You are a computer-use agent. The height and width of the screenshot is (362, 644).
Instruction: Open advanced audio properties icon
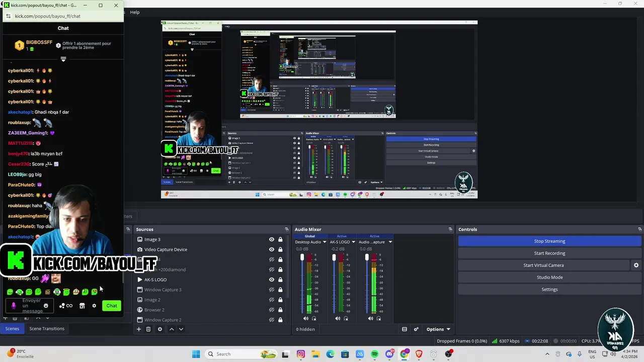[x=416, y=329]
